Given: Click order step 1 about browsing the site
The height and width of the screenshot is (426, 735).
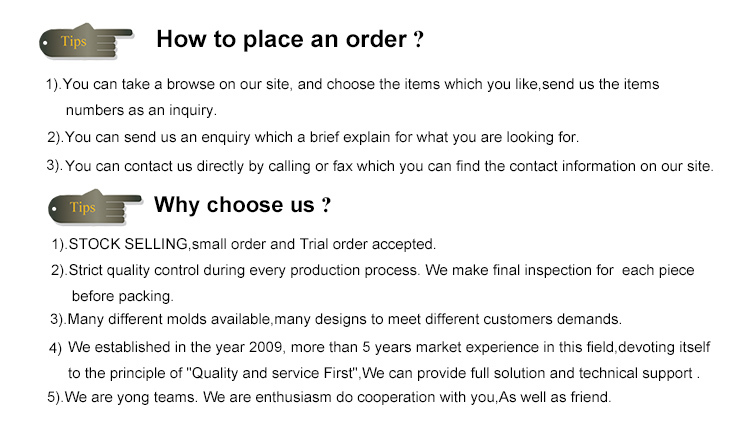Looking at the screenshot, I should [352, 84].
